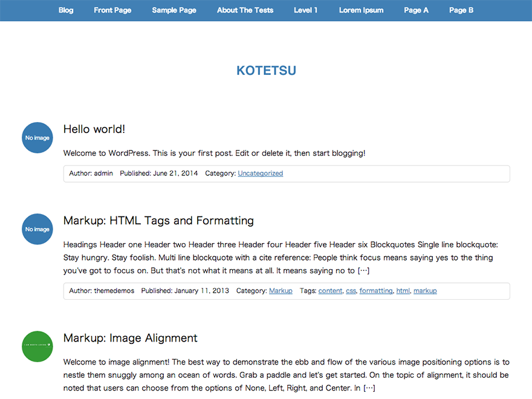Open the Level 1 menu item
This screenshot has width=532, height=399.
305,10
